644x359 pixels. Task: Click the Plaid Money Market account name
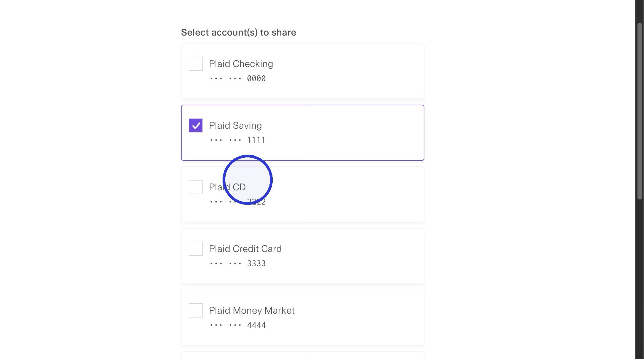(x=252, y=310)
